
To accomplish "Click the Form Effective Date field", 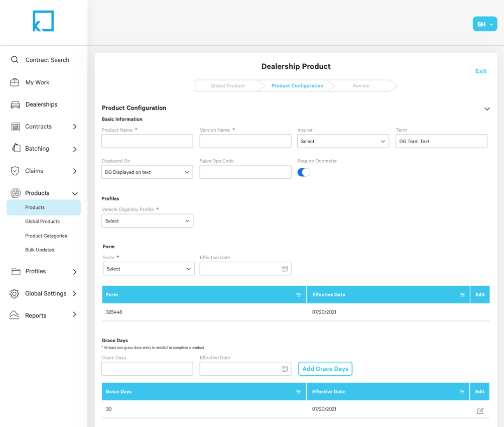I will pyautogui.click(x=245, y=269).
